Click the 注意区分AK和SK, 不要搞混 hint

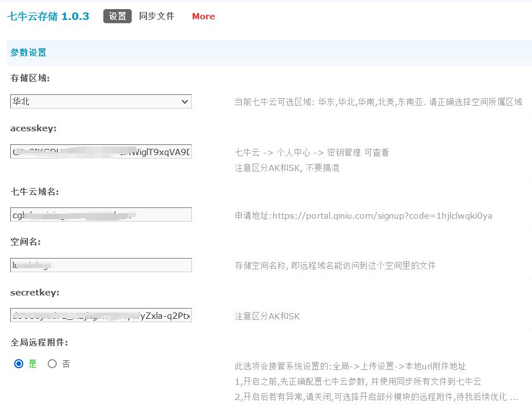[x=287, y=168]
